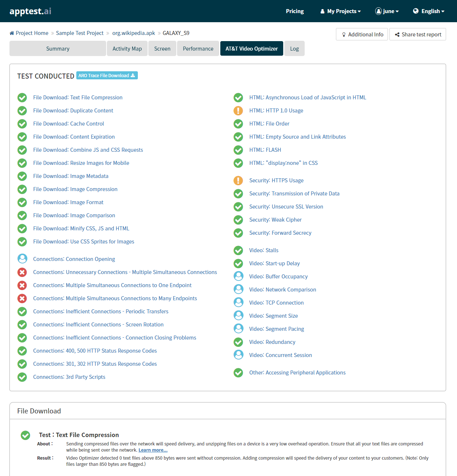The width and height of the screenshot is (457, 476).
Task: Select the Performance tab
Action: point(198,49)
